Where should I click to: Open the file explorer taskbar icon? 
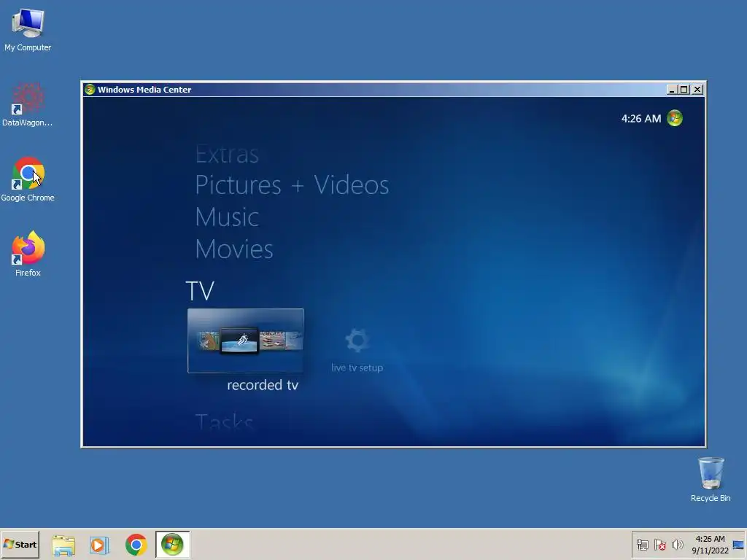pyautogui.click(x=63, y=545)
